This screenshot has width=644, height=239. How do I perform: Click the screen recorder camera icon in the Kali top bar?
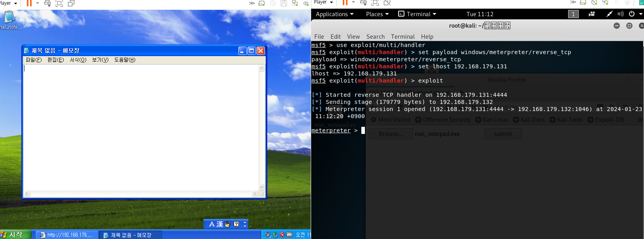click(592, 14)
